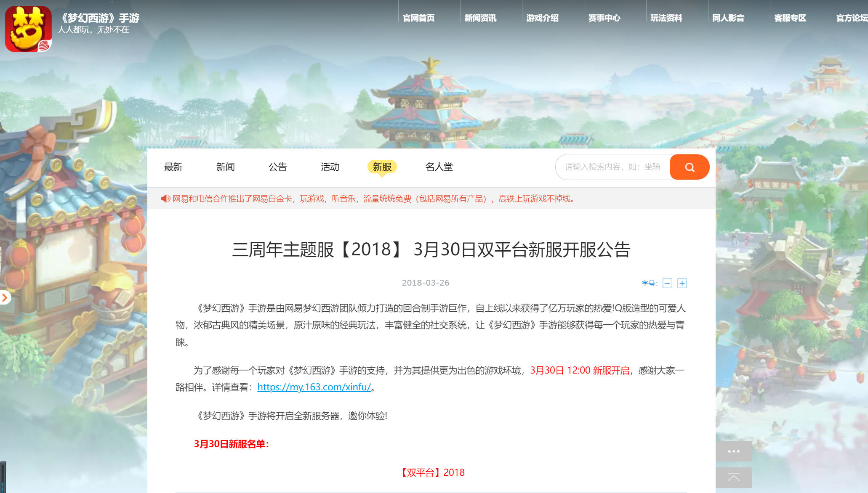Click the 梦幻西游 game logo icon
This screenshot has height=493, width=868.
click(x=28, y=29)
